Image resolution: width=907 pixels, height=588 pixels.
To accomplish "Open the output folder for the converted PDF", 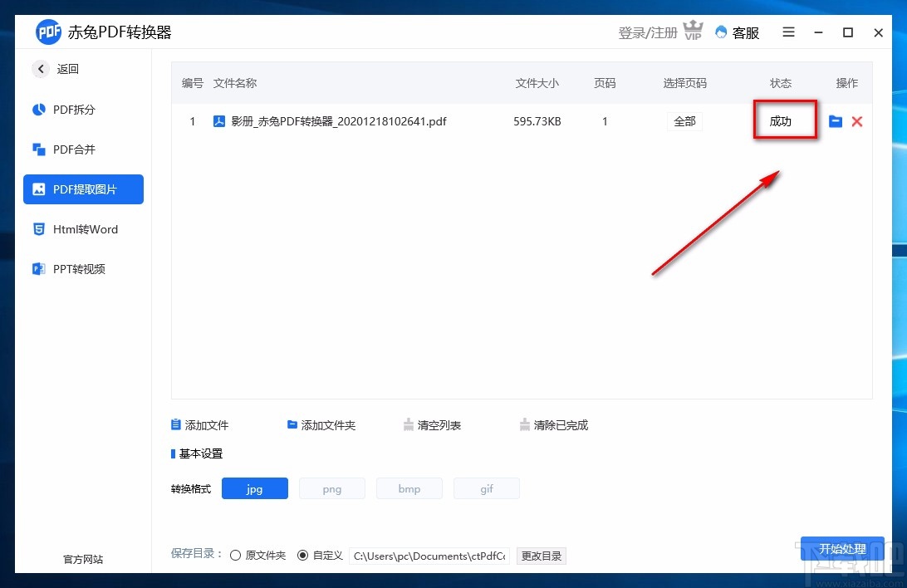I will point(836,121).
